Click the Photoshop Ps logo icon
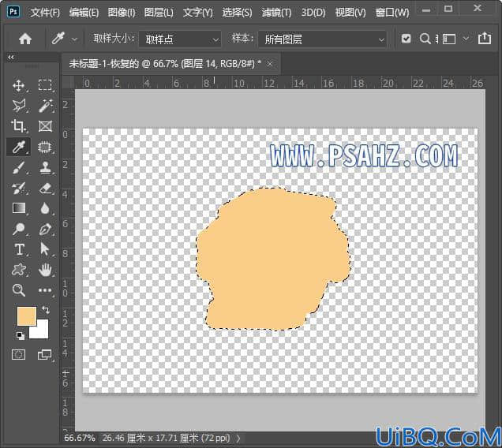502x448 pixels. [x=13, y=12]
